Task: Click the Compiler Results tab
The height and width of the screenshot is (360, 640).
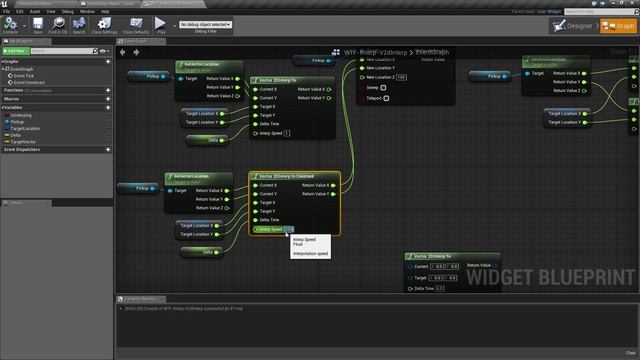Action: (140, 299)
